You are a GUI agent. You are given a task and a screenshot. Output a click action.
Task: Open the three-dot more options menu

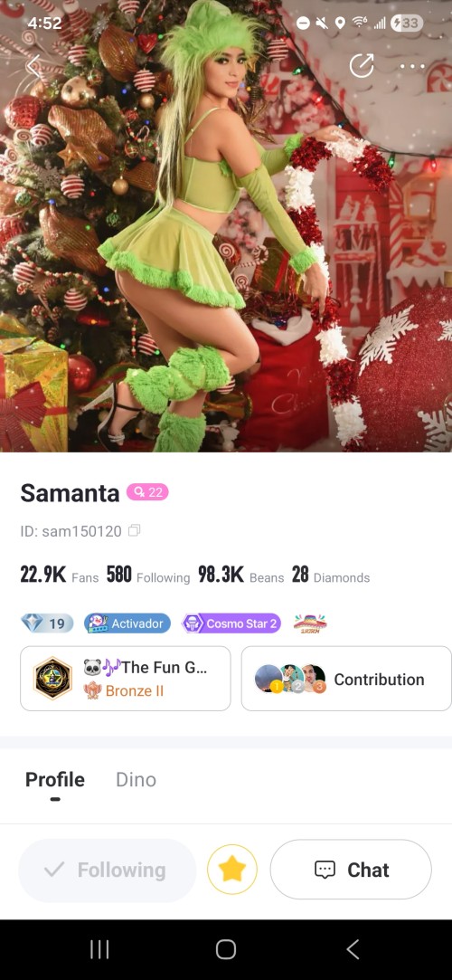(x=412, y=66)
